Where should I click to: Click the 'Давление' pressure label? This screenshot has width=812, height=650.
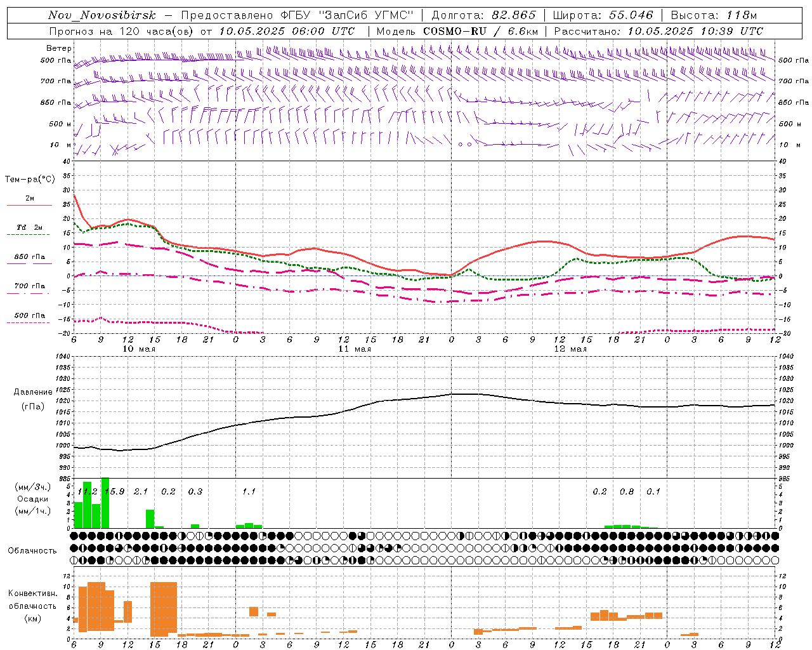click(33, 392)
